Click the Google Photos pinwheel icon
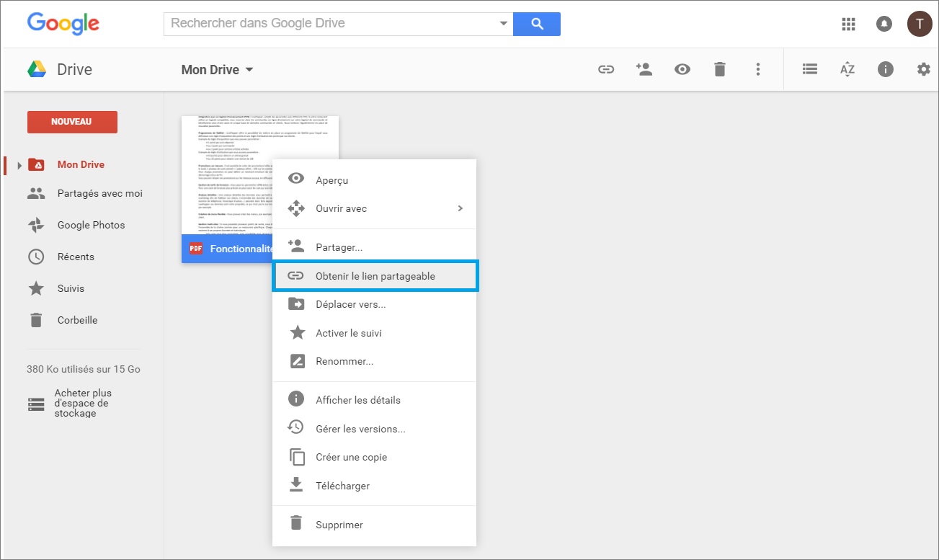This screenshot has width=939, height=560. [36, 225]
